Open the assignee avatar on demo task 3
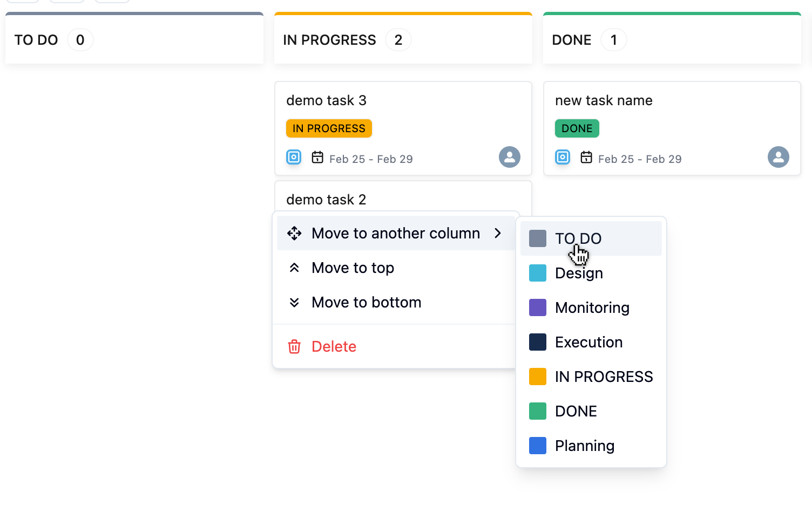Image resolution: width=812 pixels, height=506 pixels. coord(509,157)
